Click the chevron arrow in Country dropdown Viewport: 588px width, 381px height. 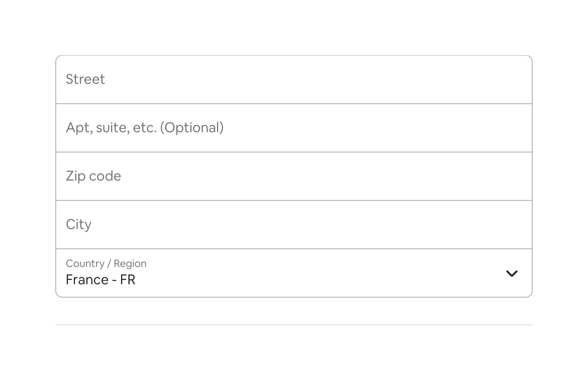pyautogui.click(x=511, y=273)
